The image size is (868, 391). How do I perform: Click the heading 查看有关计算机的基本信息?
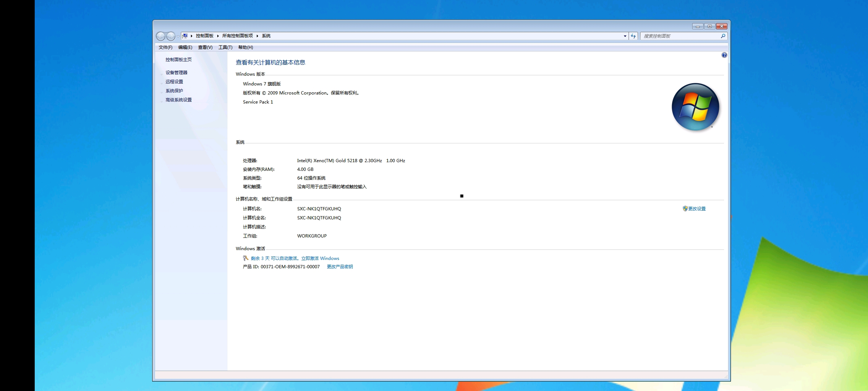tap(271, 63)
